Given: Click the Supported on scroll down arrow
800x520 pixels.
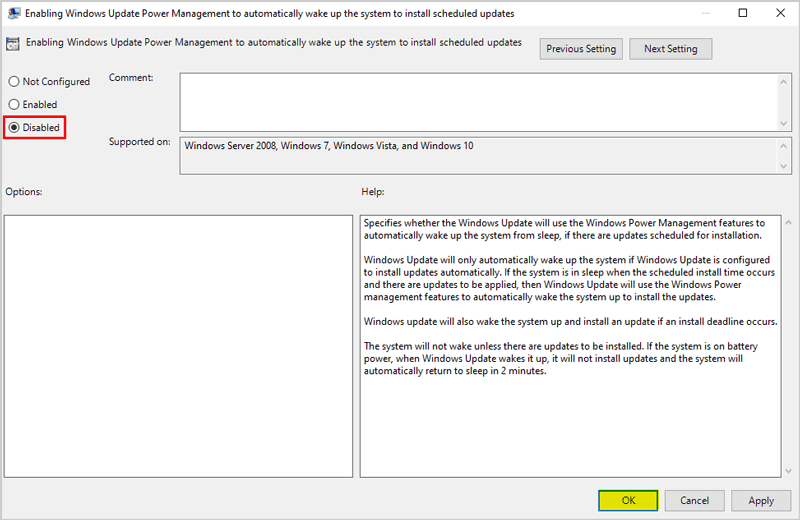Looking at the screenshot, I should [784, 166].
